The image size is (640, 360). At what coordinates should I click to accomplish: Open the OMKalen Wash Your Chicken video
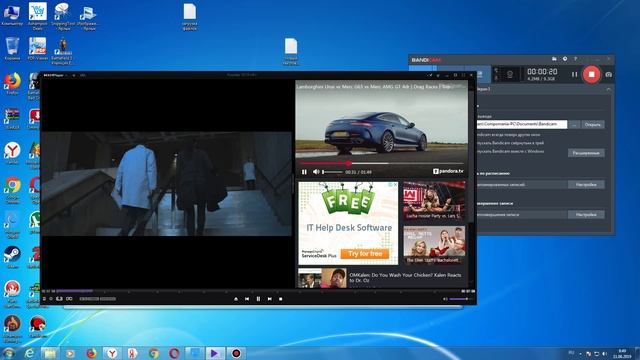click(382, 278)
